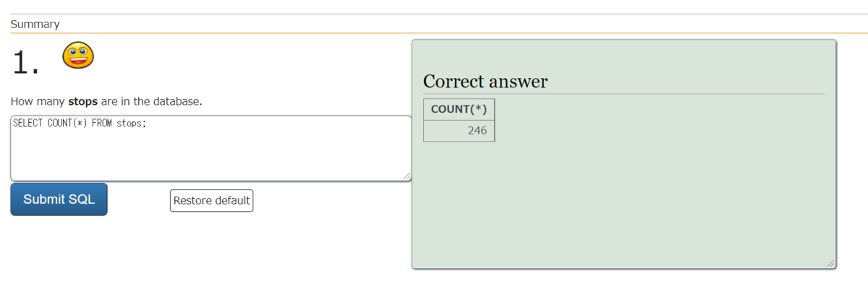Screen dimensions: 868x305
Task: Select the 246 result cell
Action: 459,131
